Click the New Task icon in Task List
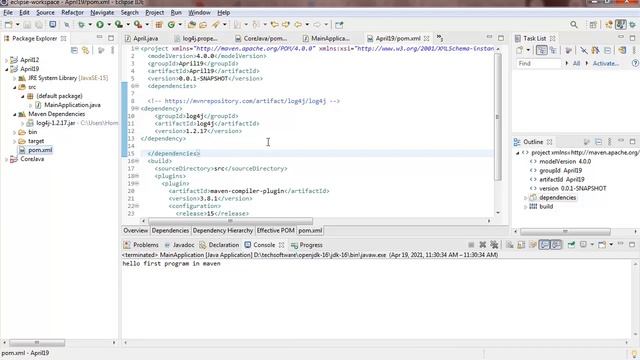640x360 pixels. point(519,50)
